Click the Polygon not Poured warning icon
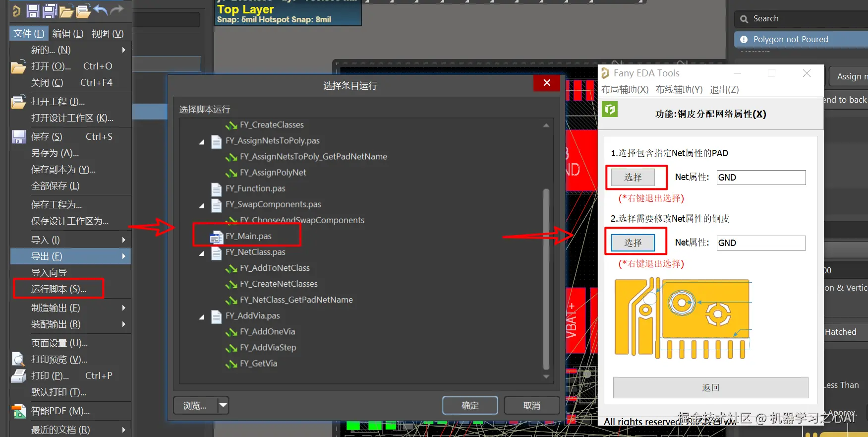 tap(744, 40)
